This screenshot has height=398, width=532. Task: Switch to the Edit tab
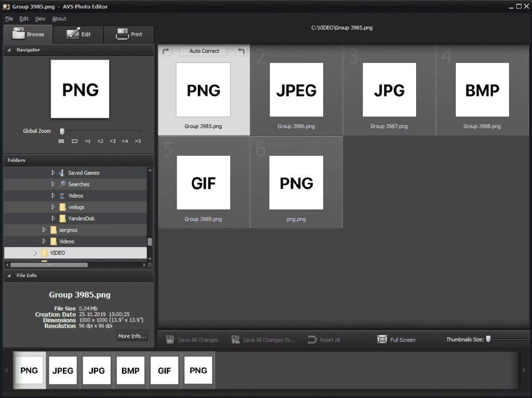pyautogui.click(x=78, y=34)
